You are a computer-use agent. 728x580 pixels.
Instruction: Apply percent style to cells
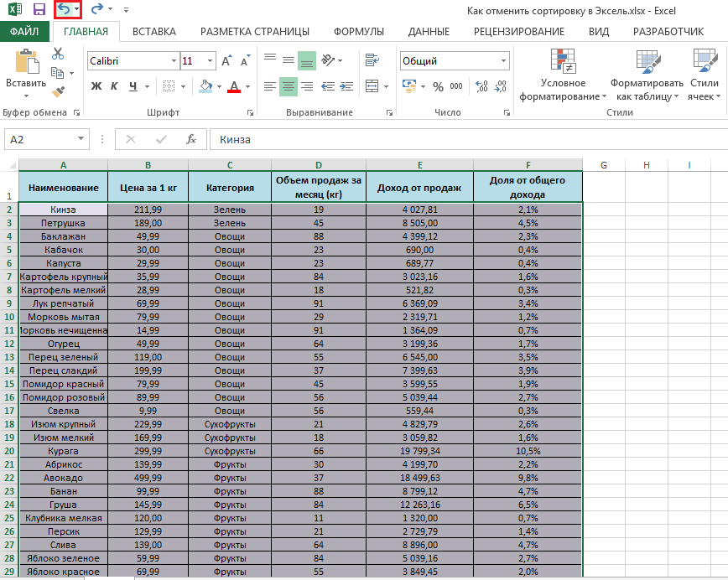[438, 86]
